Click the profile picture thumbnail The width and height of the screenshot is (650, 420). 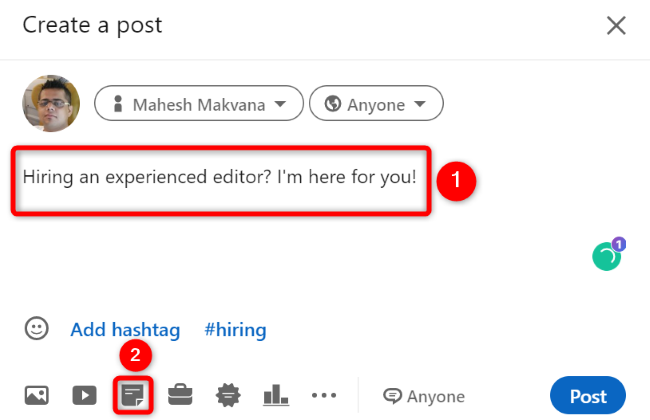51,104
